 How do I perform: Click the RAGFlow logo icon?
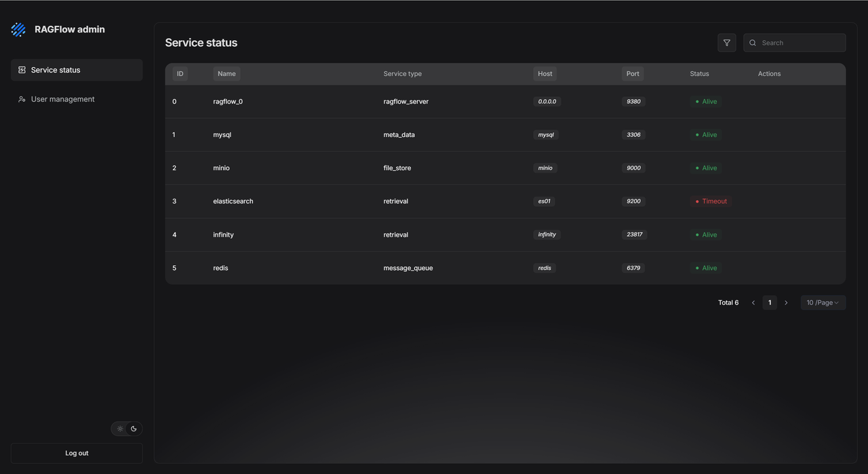pyautogui.click(x=18, y=30)
